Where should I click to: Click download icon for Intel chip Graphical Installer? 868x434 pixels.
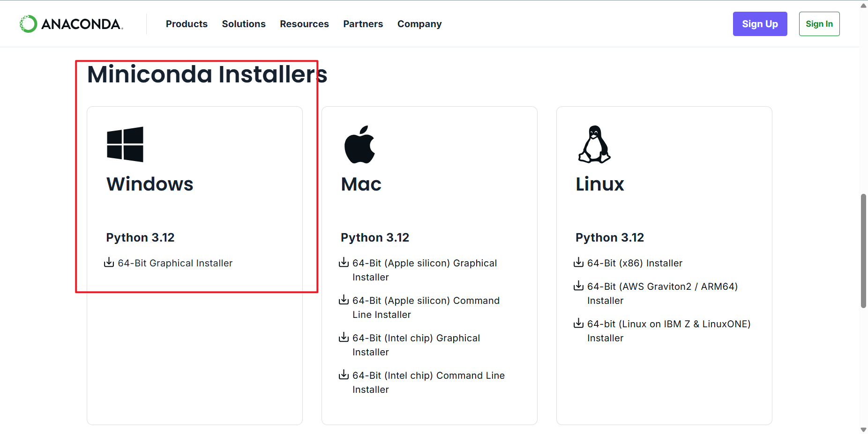344,337
